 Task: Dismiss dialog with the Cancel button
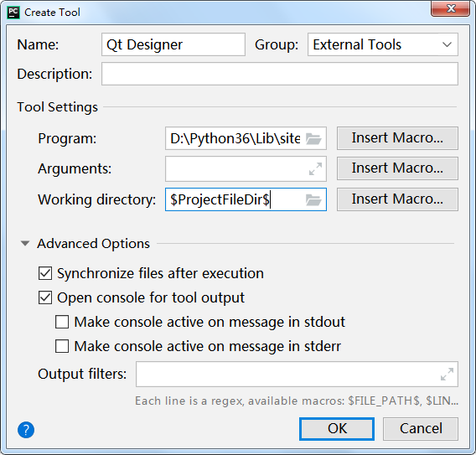tap(421, 428)
